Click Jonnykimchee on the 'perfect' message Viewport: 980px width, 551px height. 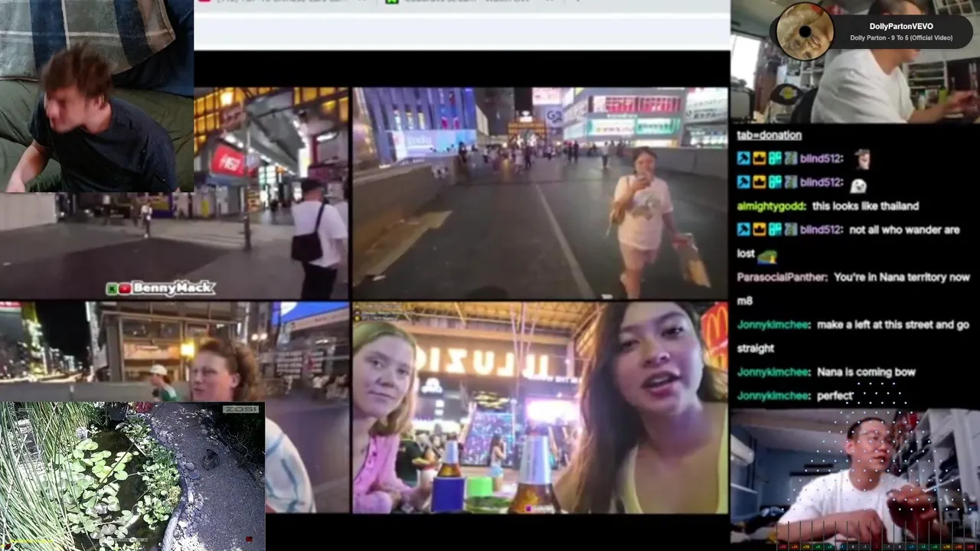pos(773,396)
